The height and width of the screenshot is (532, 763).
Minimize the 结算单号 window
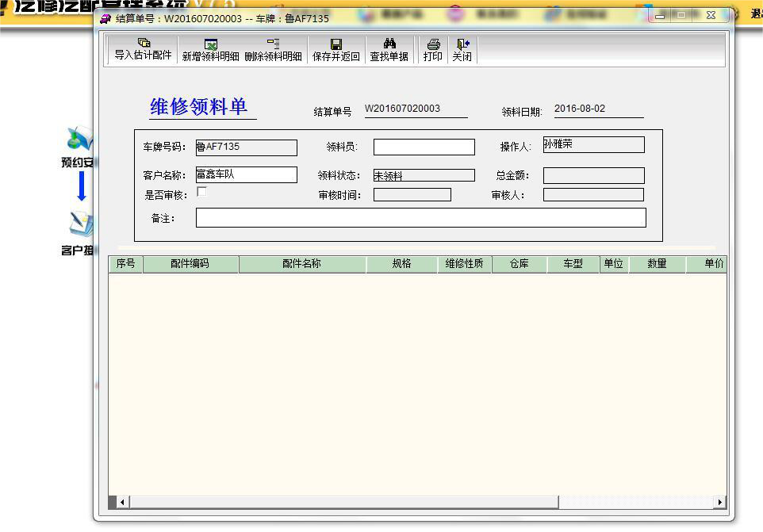tap(660, 16)
